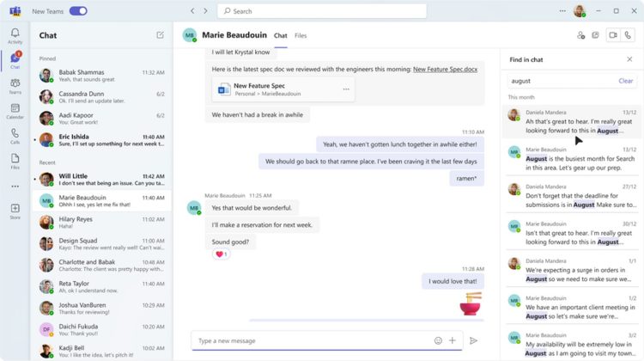The width and height of the screenshot is (644, 361).
Task: Open emoji picker in message box
Action: pyautogui.click(x=438, y=340)
